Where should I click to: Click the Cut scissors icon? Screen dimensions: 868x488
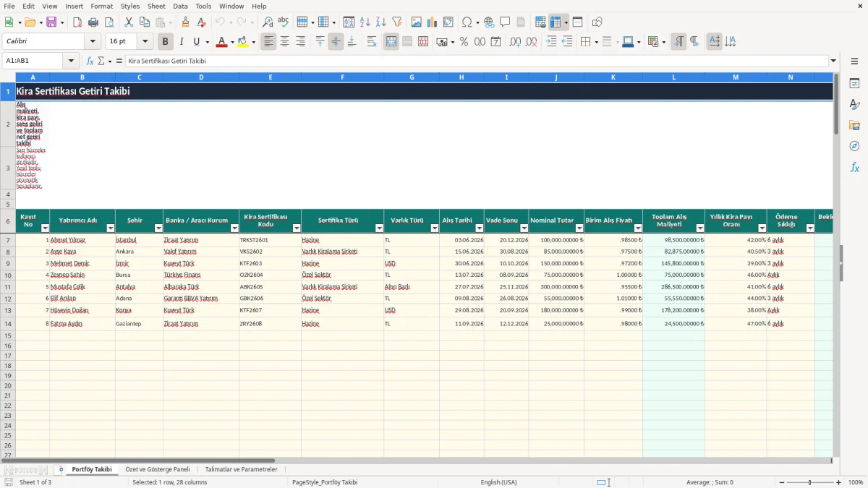tap(129, 22)
